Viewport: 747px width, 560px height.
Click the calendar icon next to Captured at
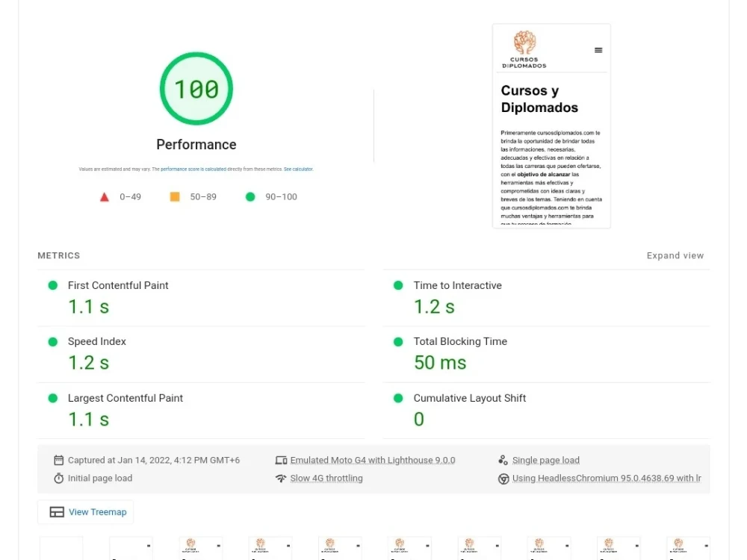point(58,460)
